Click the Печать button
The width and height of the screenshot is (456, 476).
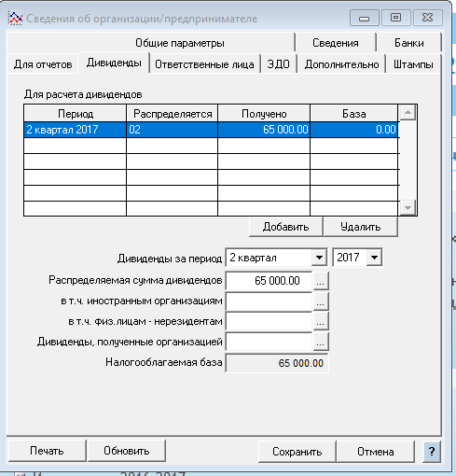(x=47, y=451)
